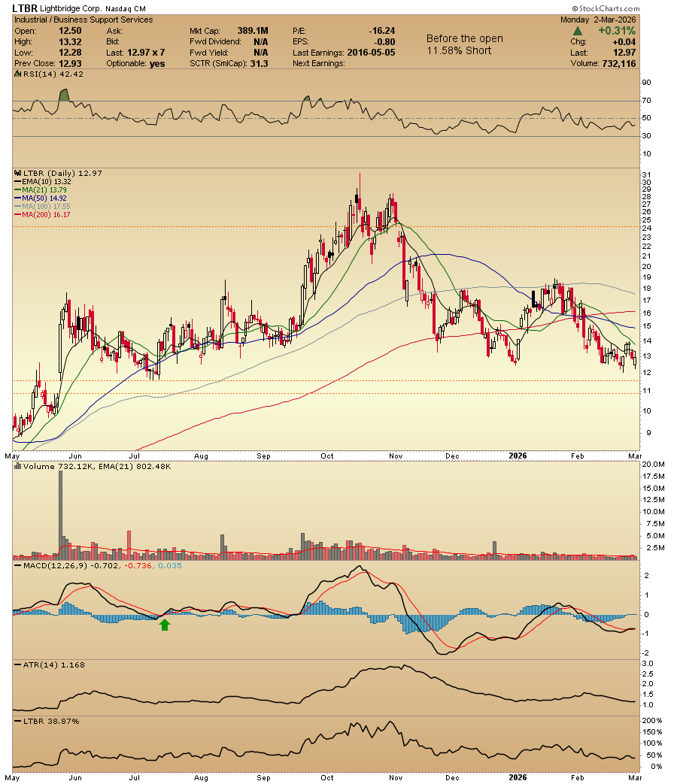Click the EPS -0.80 value
Viewport: 677px width, 784px height.
[x=385, y=42]
